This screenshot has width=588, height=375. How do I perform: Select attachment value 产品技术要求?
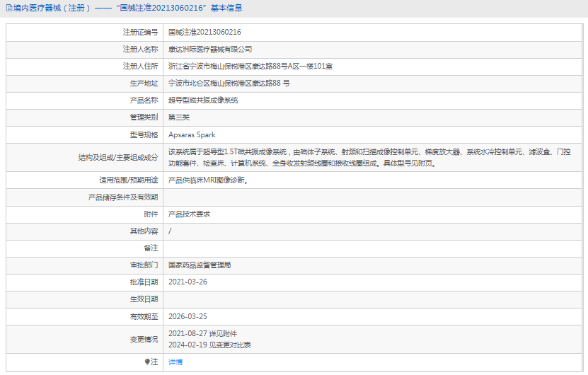[x=190, y=214]
